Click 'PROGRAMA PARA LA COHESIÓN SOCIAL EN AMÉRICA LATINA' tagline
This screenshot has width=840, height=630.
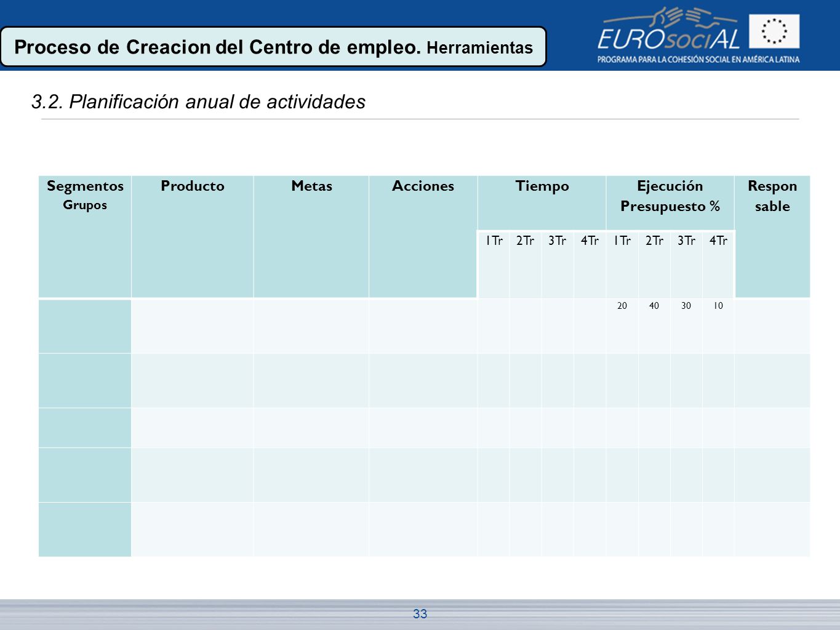click(x=698, y=60)
